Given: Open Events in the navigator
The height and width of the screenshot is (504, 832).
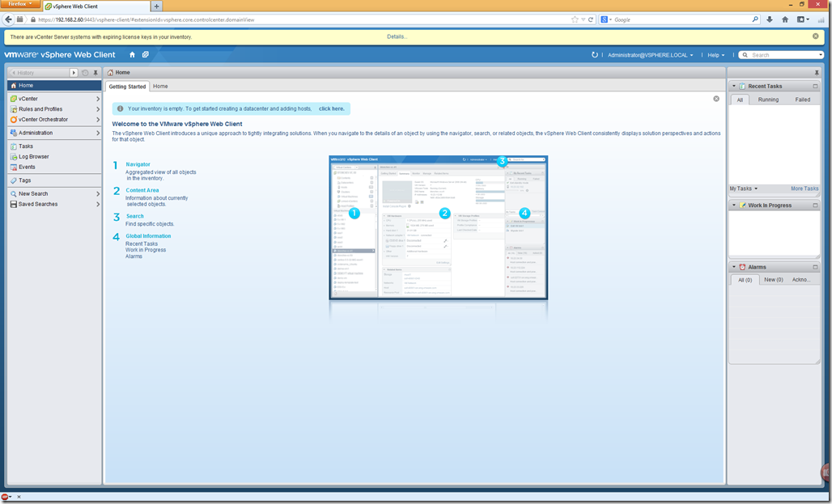Looking at the screenshot, I should (x=27, y=167).
